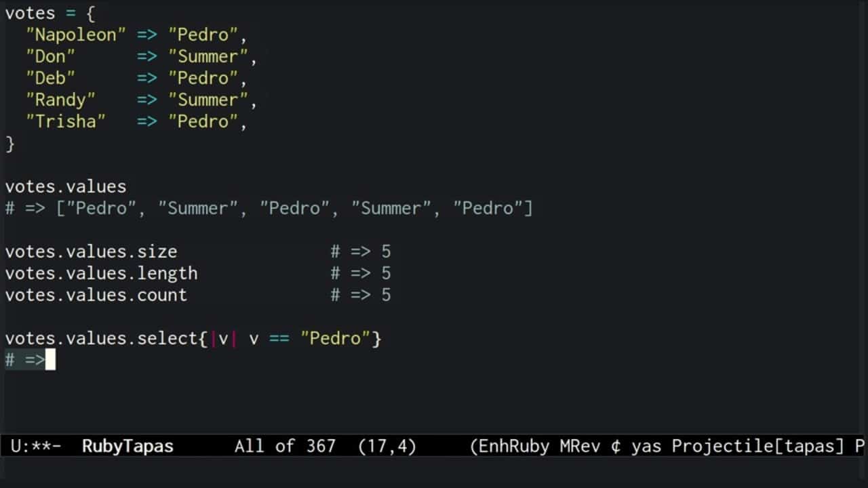Viewport: 868px width, 488px height.
Task: Click the "All of 367" buffer position indicator
Action: click(285, 446)
